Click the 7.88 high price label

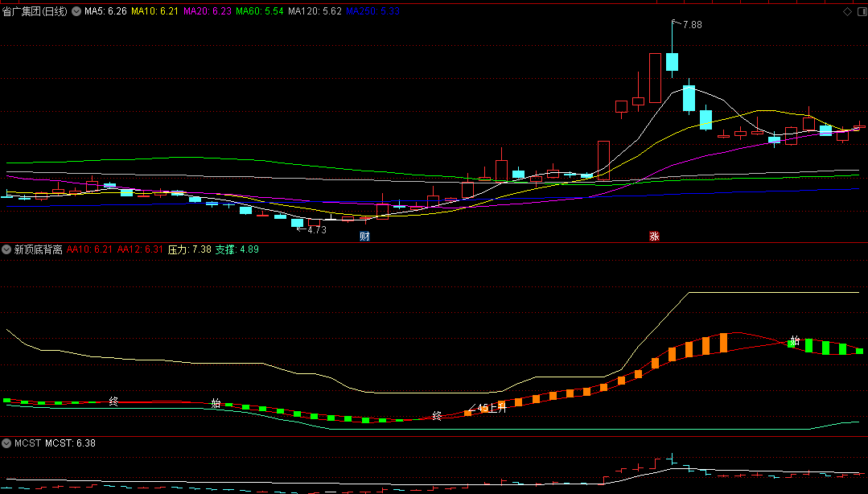pyautogui.click(x=692, y=25)
